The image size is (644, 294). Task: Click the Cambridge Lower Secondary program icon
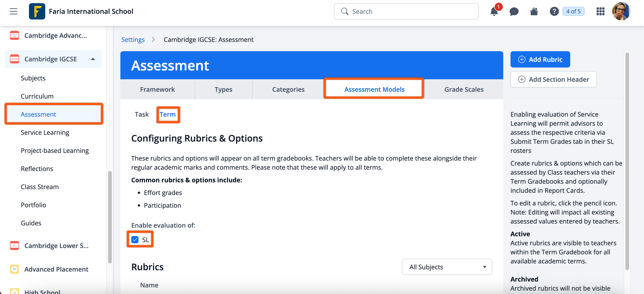pyautogui.click(x=14, y=246)
